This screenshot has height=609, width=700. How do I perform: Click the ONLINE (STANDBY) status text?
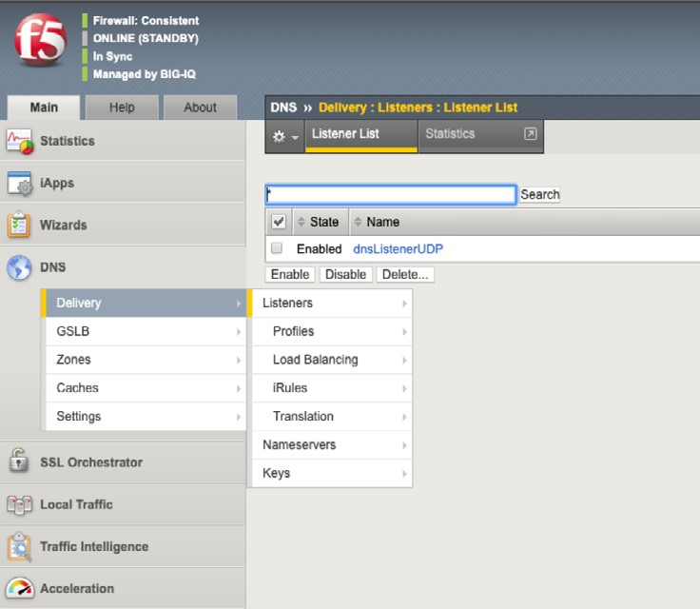coord(146,38)
